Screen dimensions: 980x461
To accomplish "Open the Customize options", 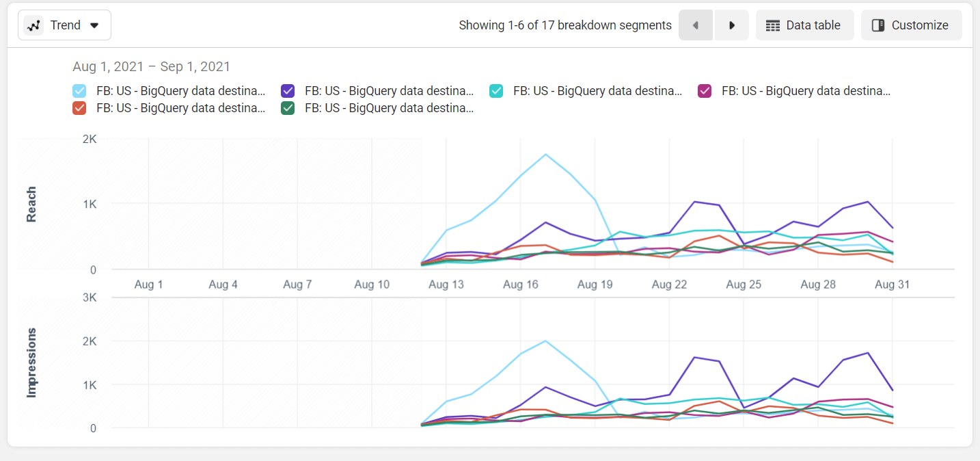I will (912, 25).
